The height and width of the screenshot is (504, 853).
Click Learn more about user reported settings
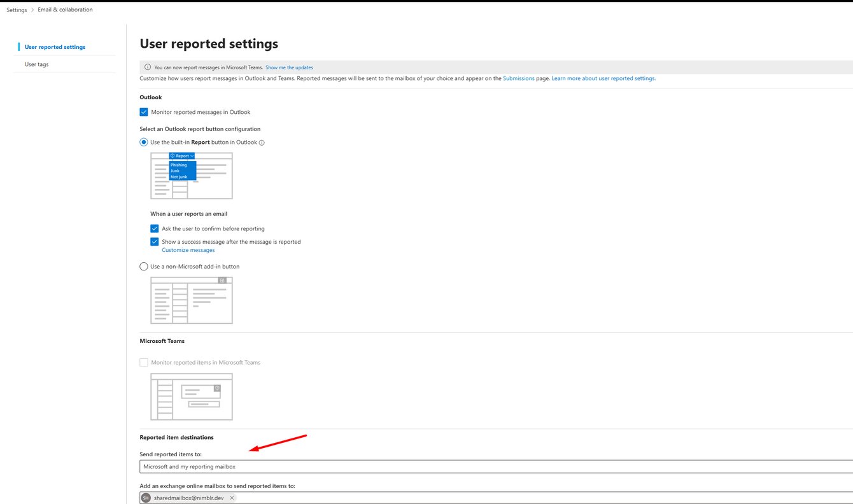click(x=603, y=78)
